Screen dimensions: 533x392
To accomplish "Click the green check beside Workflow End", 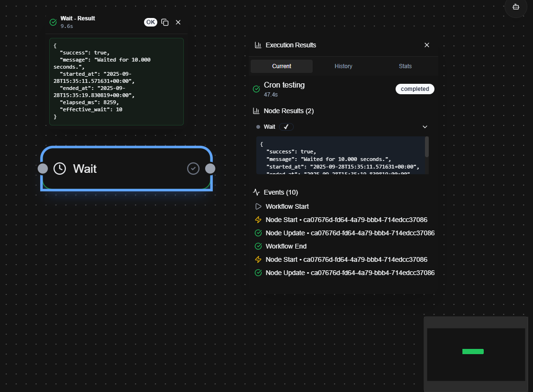I will (x=258, y=246).
